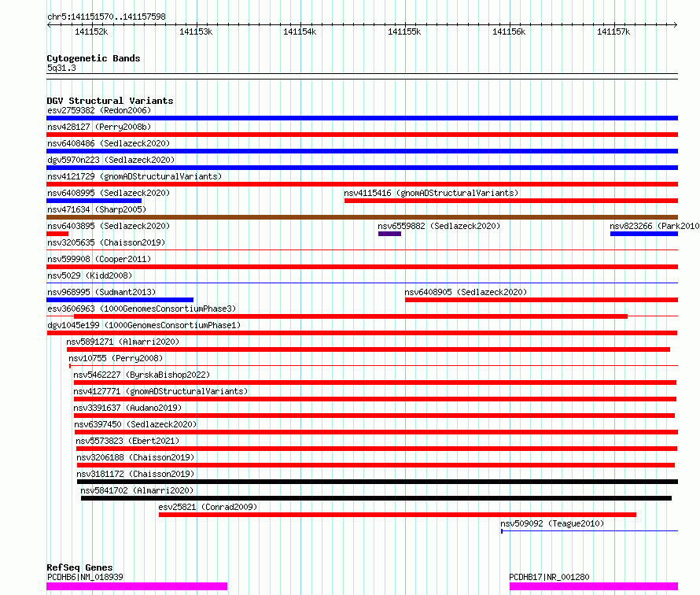The height and width of the screenshot is (595, 700).
Task: Click nsv968995 (Sudmant2013) label
Action: pos(101,292)
